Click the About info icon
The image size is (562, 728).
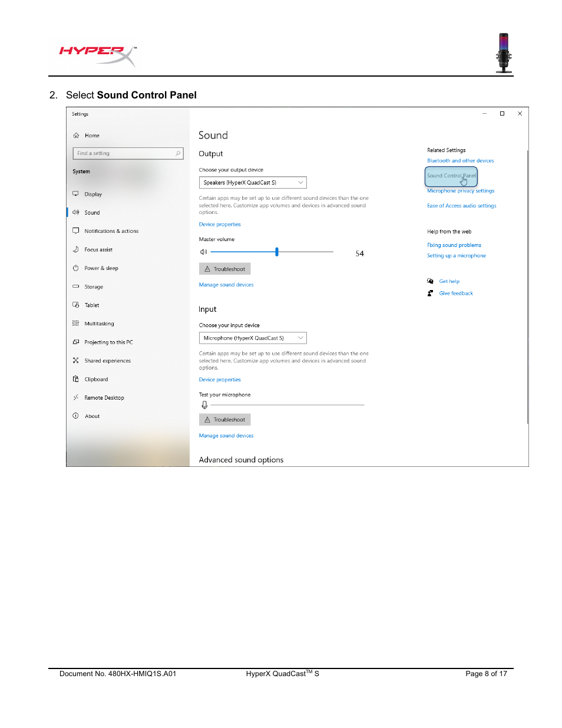pyautogui.click(x=75, y=416)
